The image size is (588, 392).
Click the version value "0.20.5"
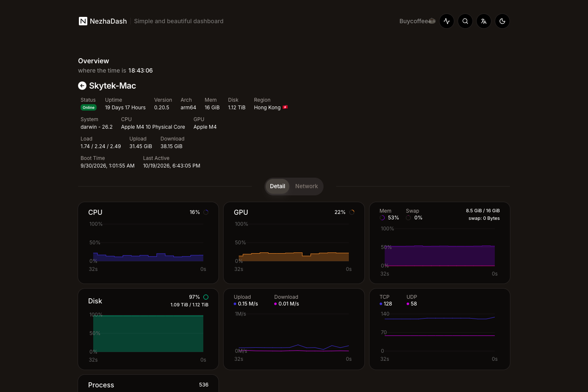[162, 108]
